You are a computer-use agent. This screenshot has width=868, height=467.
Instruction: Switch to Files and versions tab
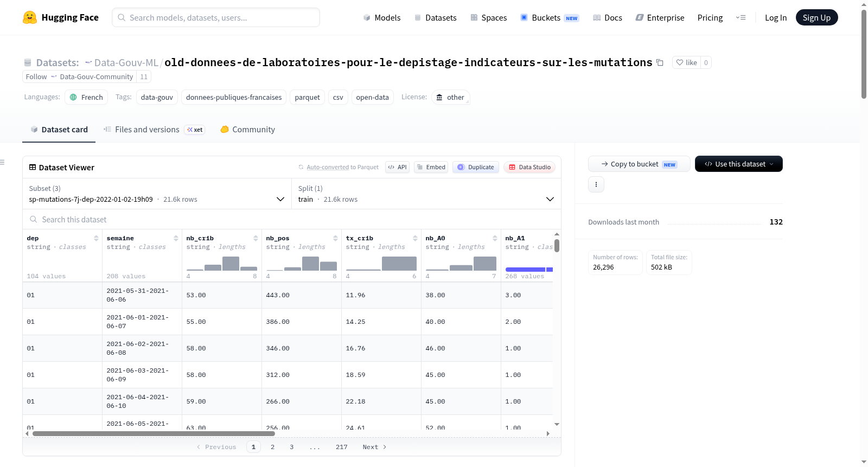154,130
